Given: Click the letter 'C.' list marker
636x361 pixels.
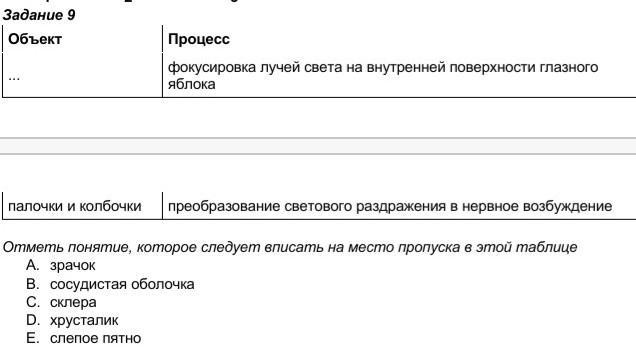Looking at the screenshot, I should point(32,302).
